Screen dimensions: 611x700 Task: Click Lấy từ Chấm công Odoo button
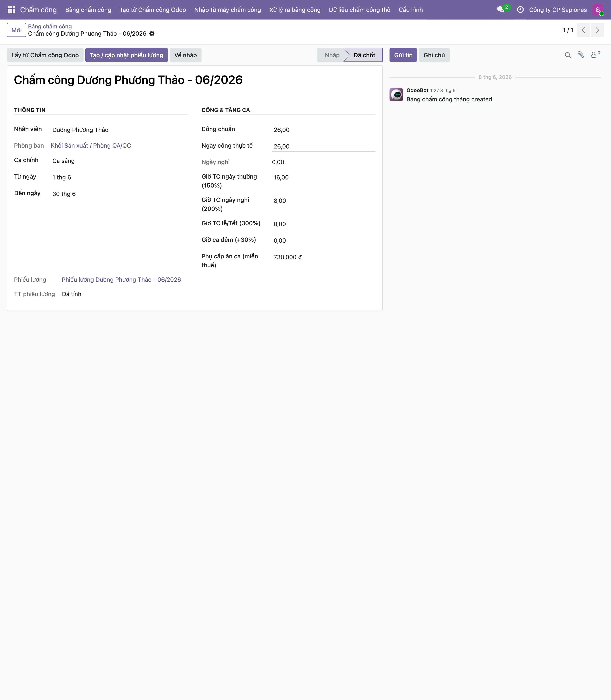[x=45, y=55]
